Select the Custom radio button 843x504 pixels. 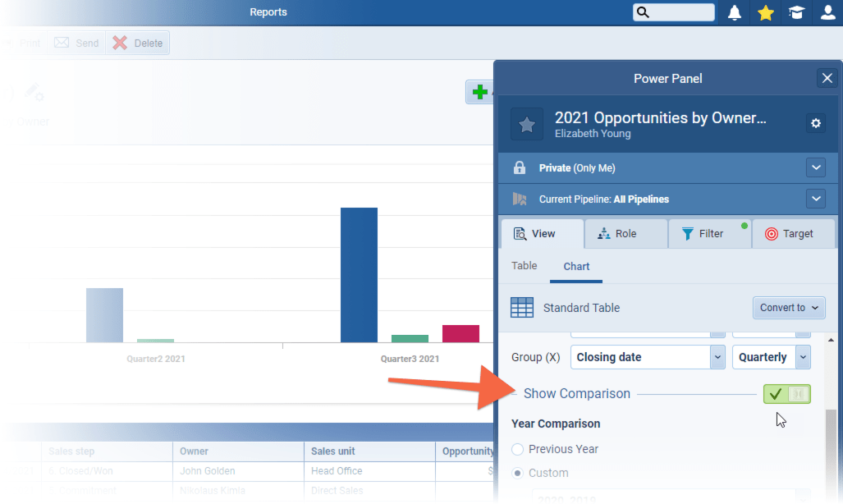517,473
